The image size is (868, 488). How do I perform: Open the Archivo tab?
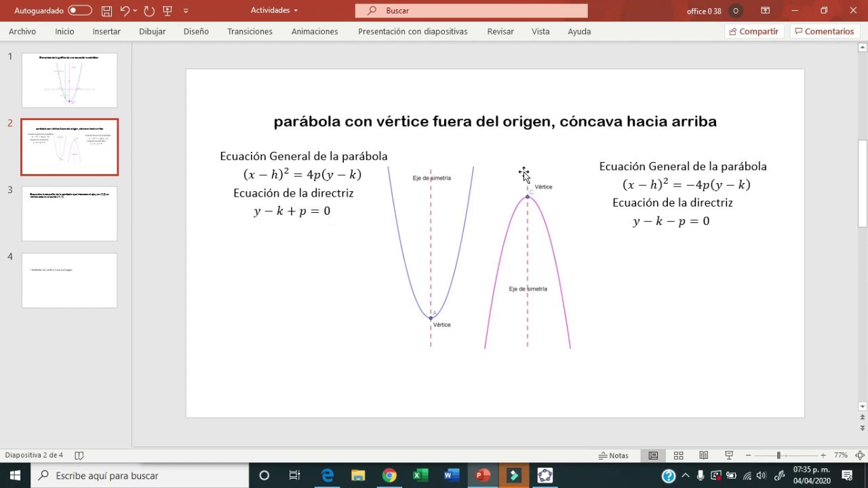coord(22,31)
